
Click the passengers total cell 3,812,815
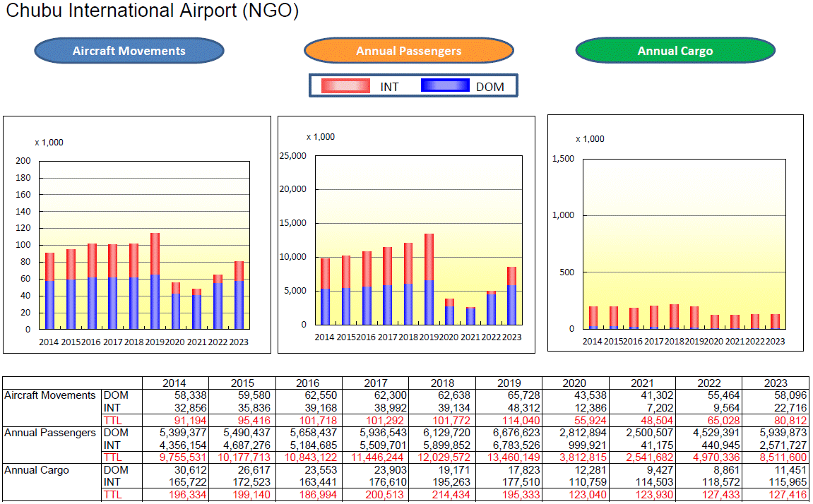[583, 458]
